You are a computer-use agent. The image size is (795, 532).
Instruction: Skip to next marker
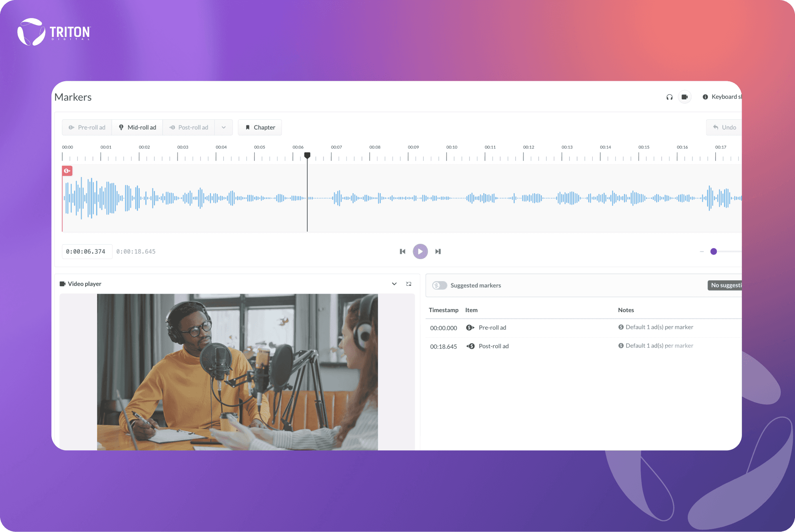[438, 251]
